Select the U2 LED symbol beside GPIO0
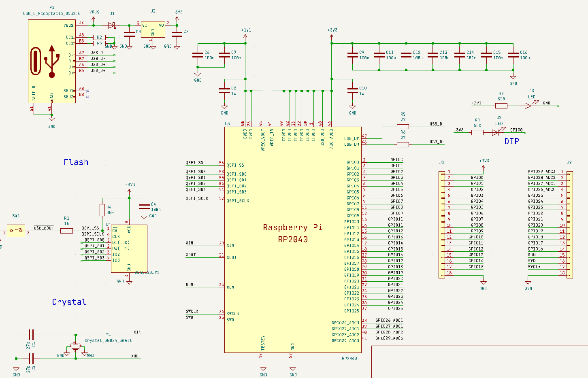588x378 pixels. click(x=496, y=132)
